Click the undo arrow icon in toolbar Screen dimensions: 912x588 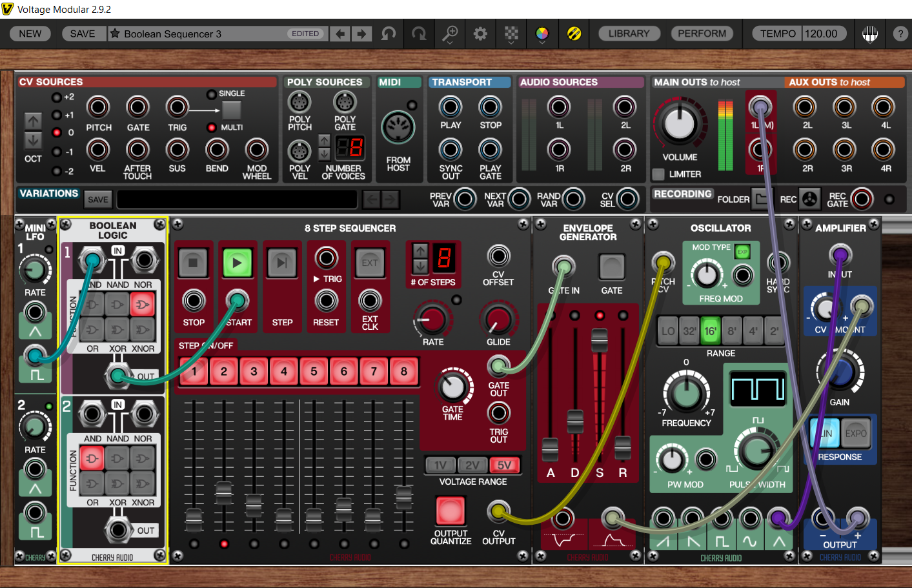tap(389, 34)
